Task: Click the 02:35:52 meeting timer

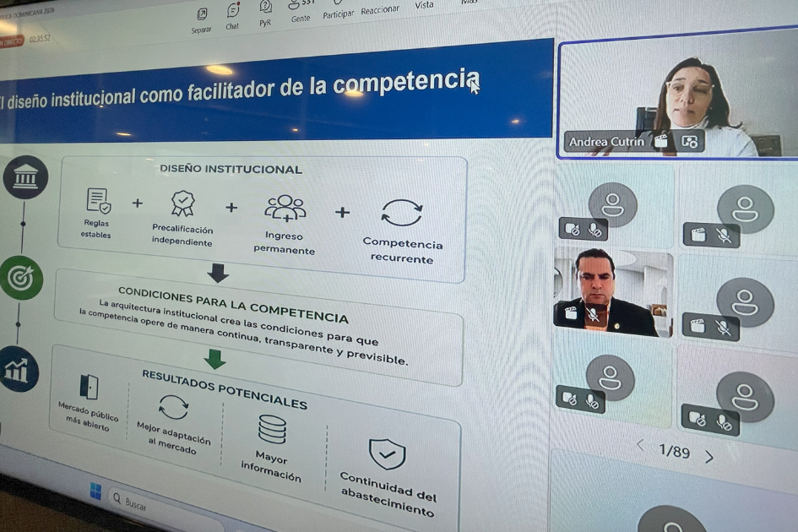Action: tap(40, 39)
